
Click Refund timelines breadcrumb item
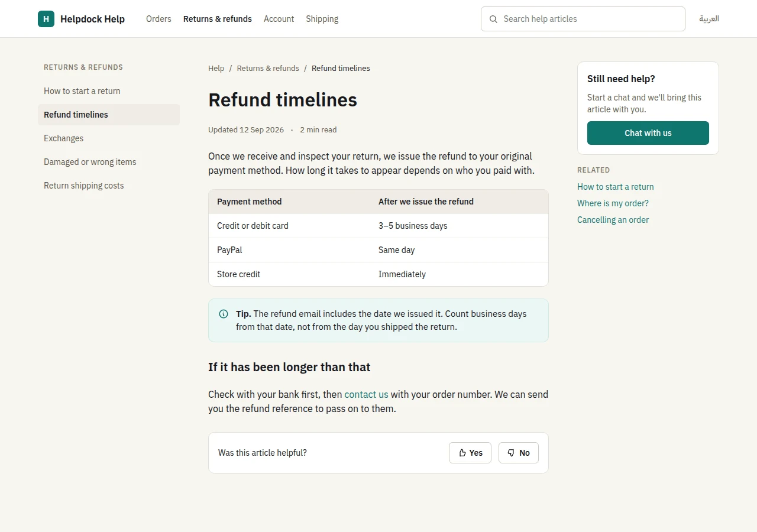pos(341,69)
